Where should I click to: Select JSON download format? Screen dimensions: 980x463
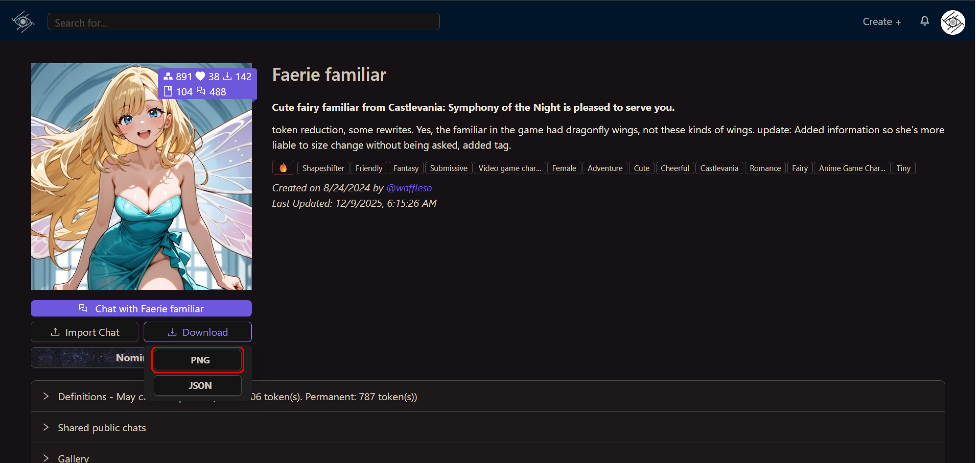(198, 385)
